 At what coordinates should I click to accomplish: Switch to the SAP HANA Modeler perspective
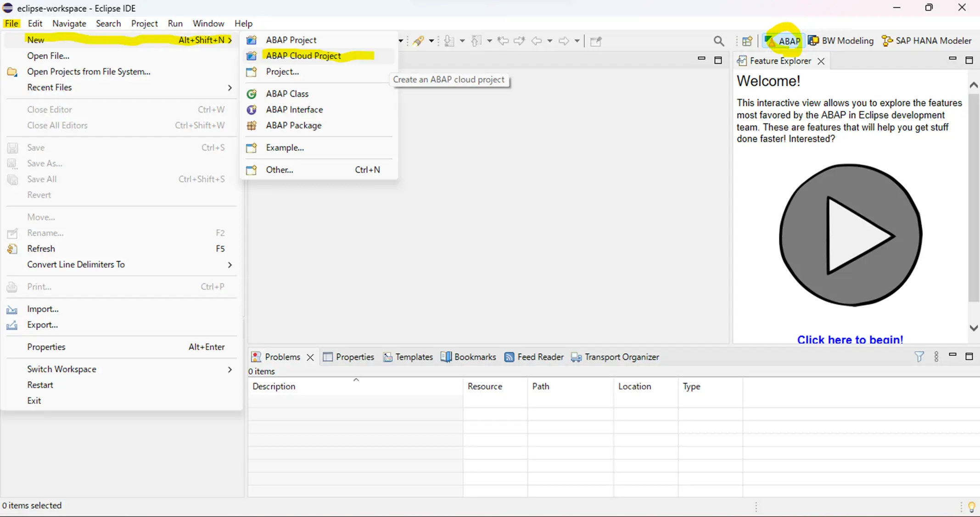click(x=926, y=41)
